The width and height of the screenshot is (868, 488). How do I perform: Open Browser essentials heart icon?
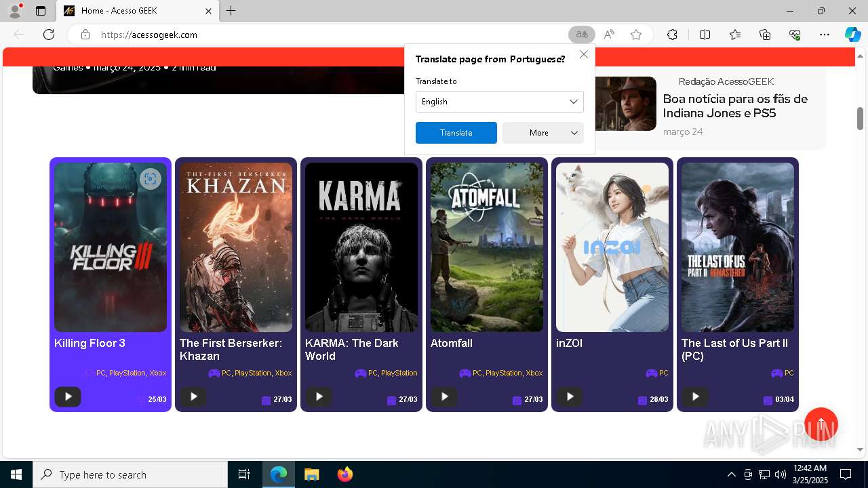click(x=795, y=35)
